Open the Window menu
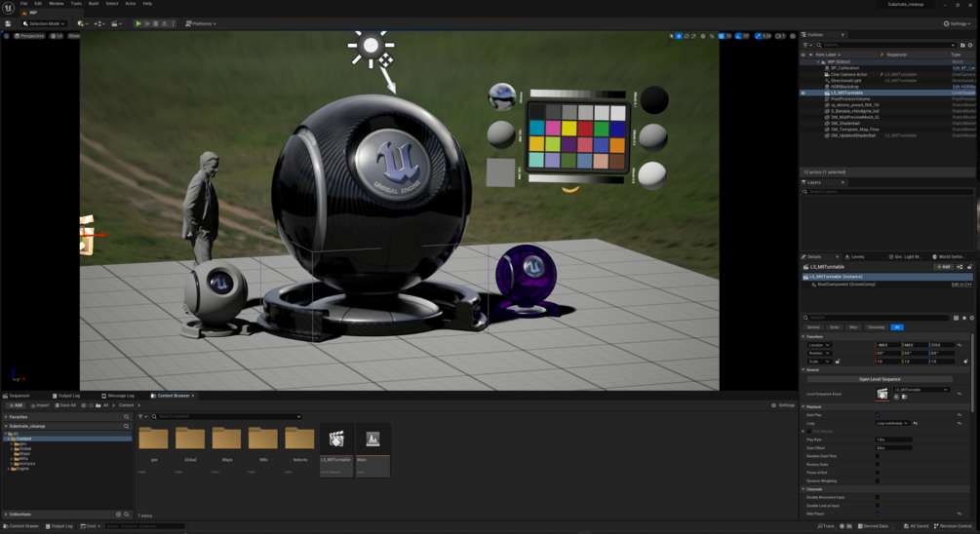The height and width of the screenshot is (534, 980). pyautogui.click(x=57, y=4)
